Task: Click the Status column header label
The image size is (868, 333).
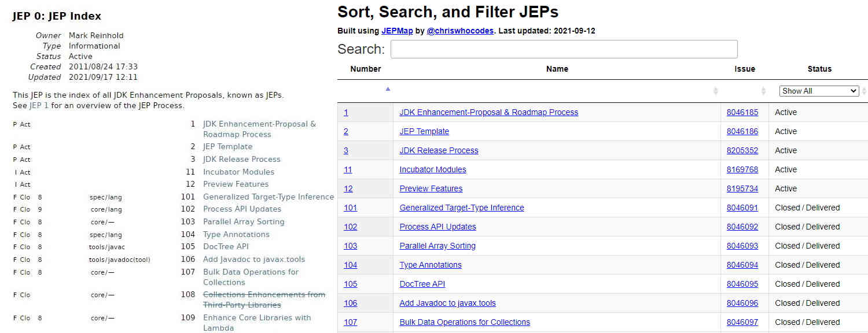Action: 819,69
